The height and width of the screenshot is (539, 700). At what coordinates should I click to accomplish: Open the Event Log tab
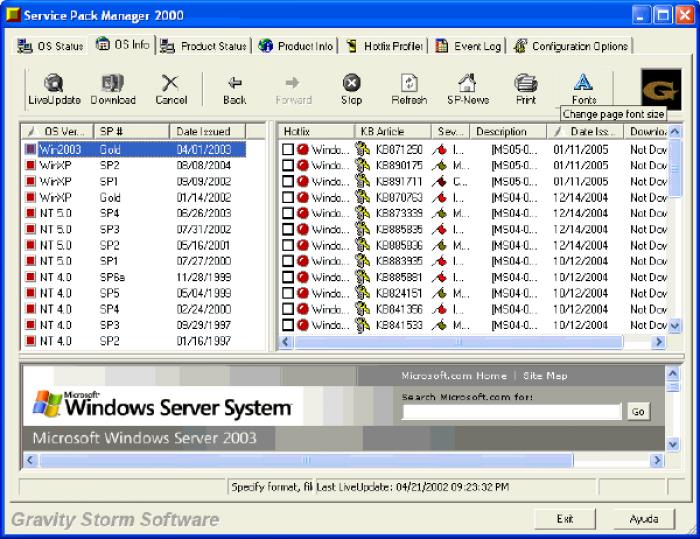coord(469,46)
